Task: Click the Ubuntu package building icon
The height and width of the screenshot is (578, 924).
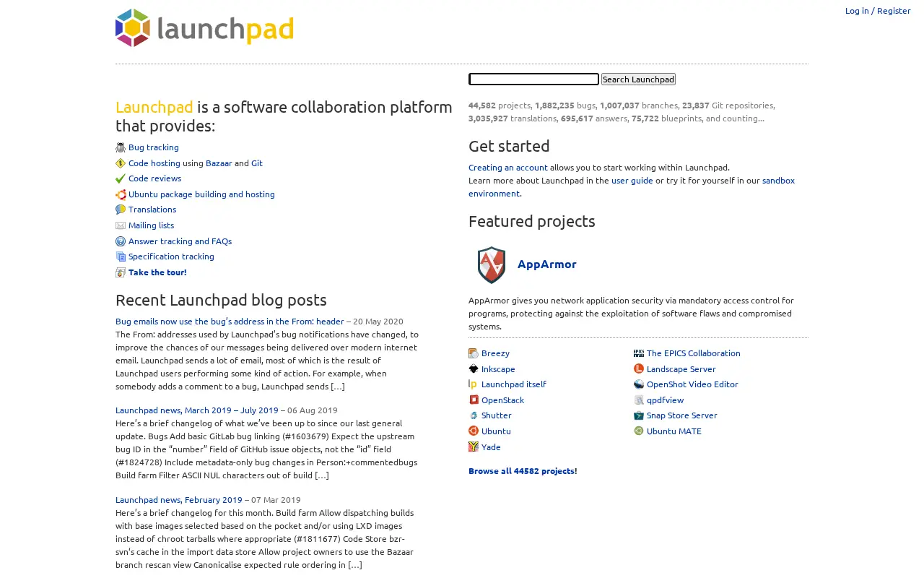Action: click(121, 194)
